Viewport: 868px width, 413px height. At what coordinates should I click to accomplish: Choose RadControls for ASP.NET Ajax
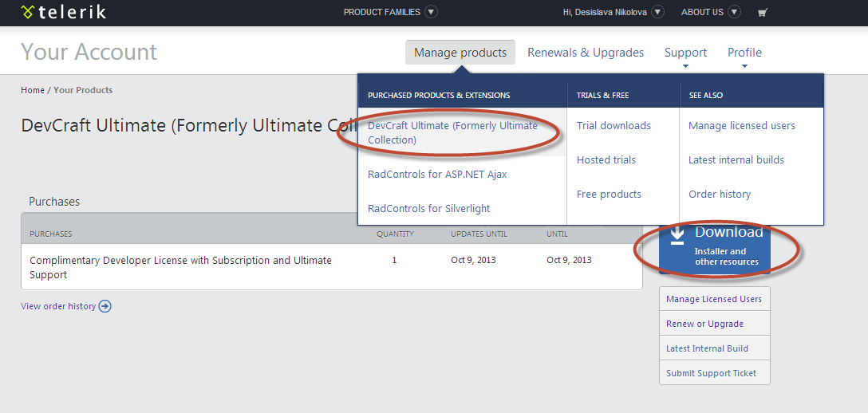point(437,174)
